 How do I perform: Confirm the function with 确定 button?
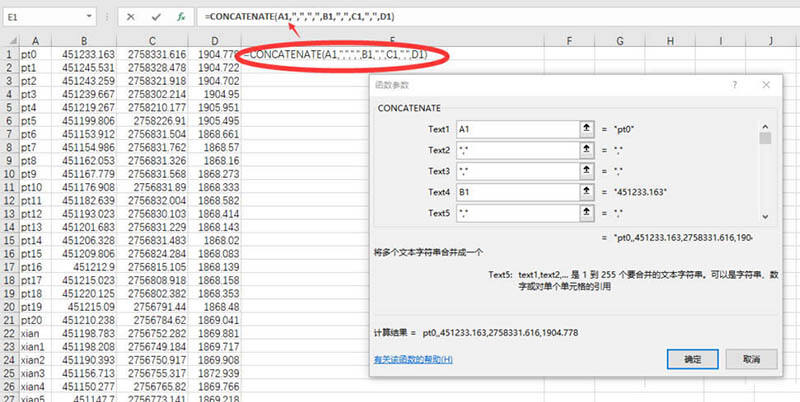pyautogui.click(x=693, y=359)
